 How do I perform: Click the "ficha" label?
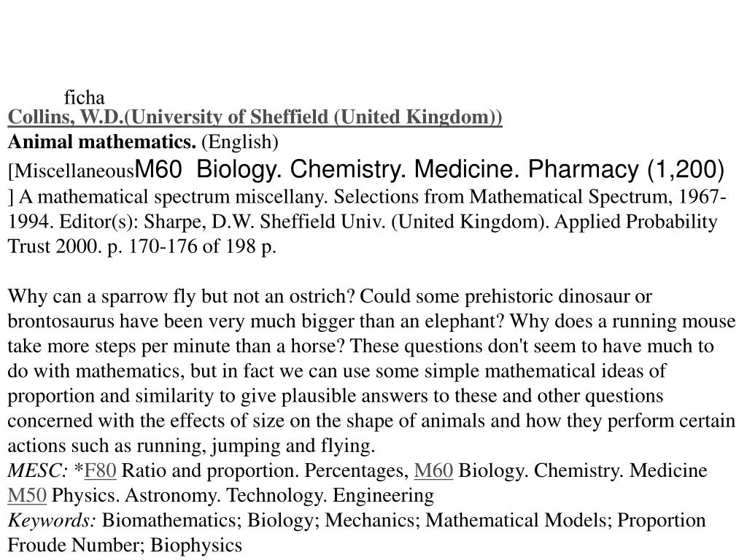coord(85,98)
